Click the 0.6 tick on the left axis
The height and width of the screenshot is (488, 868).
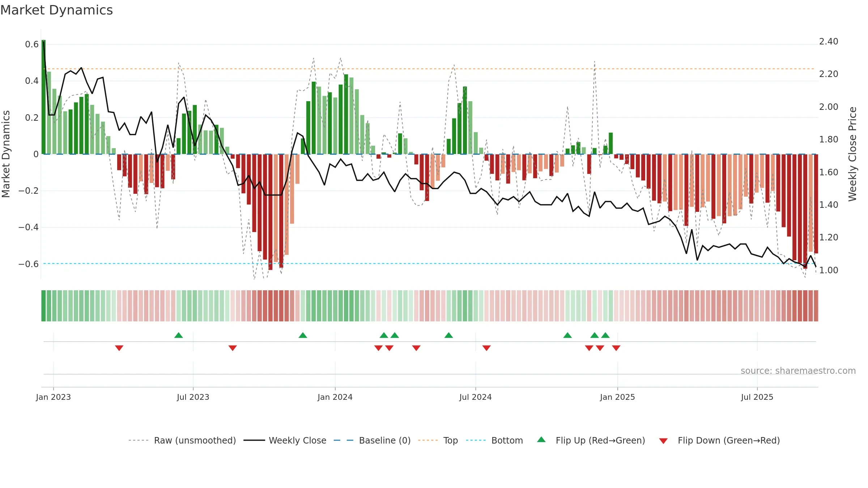coord(32,44)
